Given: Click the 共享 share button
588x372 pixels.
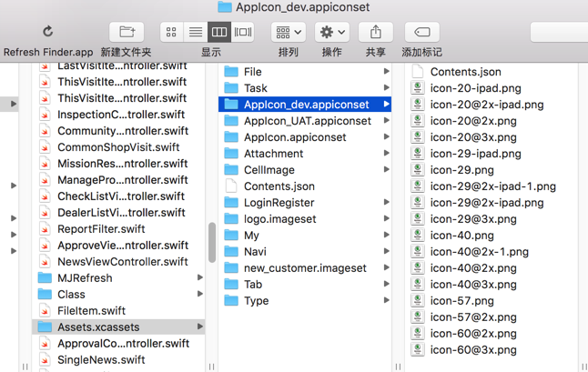Looking at the screenshot, I should click(375, 32).
